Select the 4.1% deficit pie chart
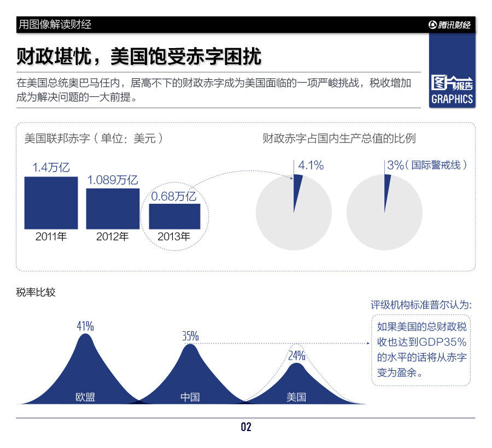 (294, 213)
